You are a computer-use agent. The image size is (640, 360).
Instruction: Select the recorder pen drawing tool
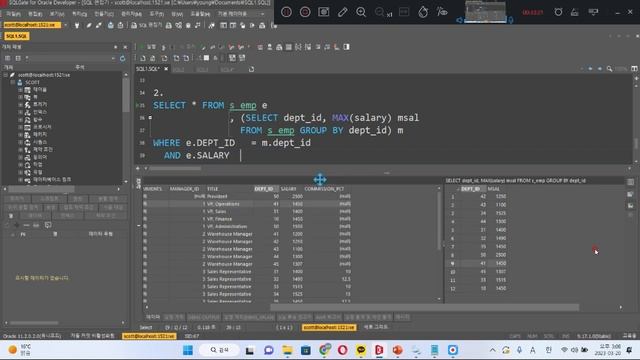[x=342, y=12]
